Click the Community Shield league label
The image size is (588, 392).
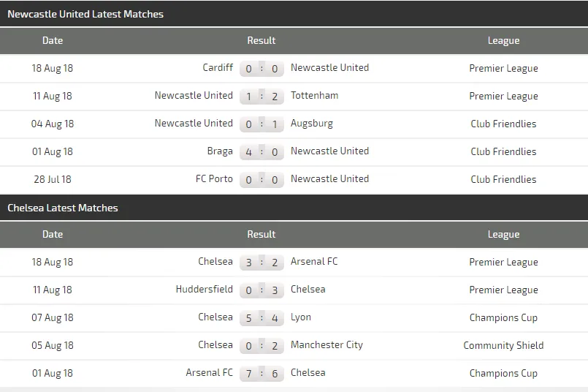click(x=503, y=345)
